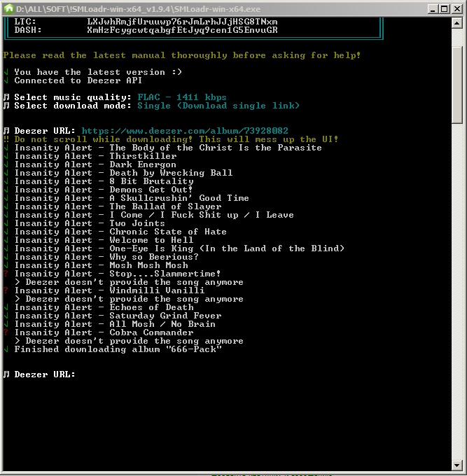Maximize the SMLoadr console window
This screenshot has width=467, height=476.
[x=445, y=9]
